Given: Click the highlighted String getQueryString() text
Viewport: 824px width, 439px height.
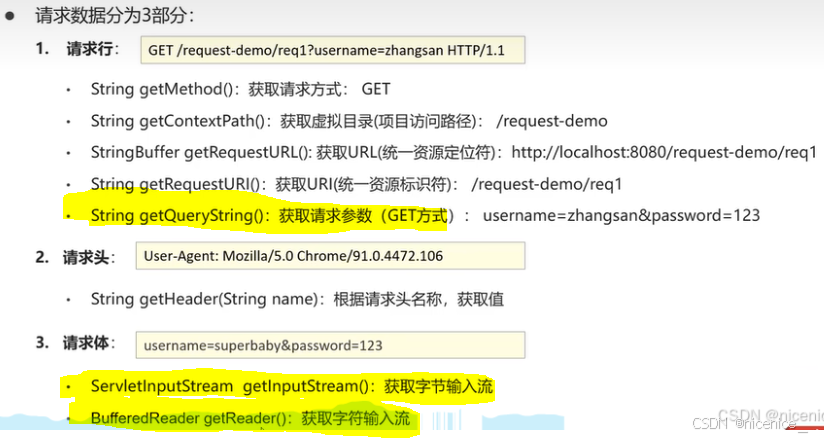Looking at the screenshot, I should 177,216.
